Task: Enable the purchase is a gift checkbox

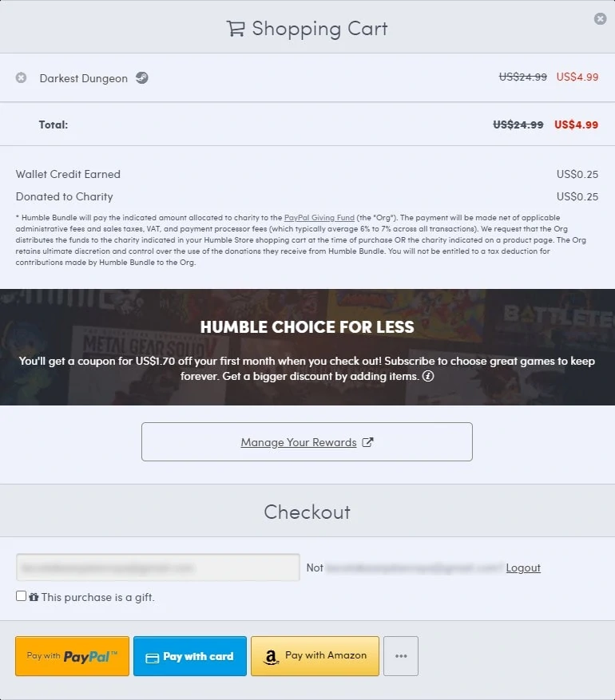Action: [20, 595]
